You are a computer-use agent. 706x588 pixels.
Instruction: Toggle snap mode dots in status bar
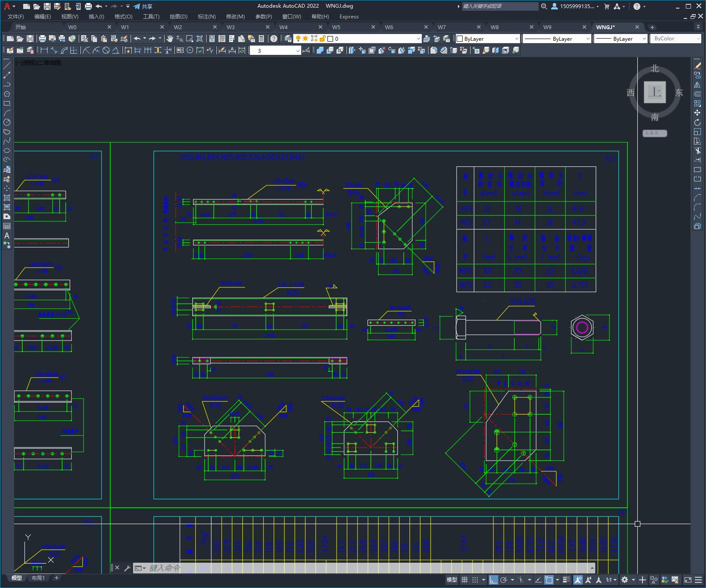[x=475, y=580]
